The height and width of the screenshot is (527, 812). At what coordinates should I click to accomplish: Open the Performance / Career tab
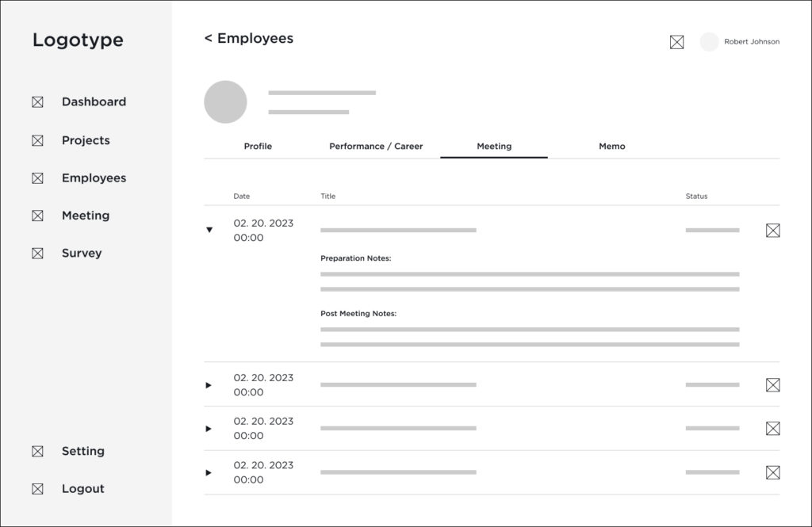(x=376, y=147)
